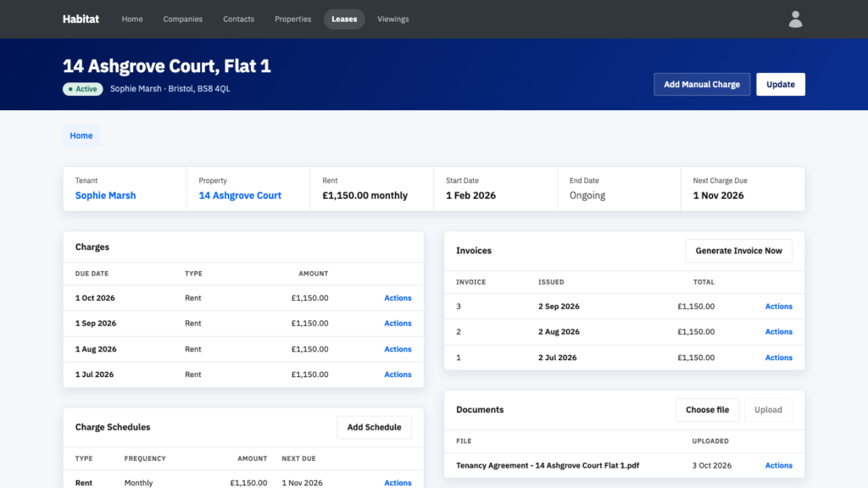Click the £1,150.00 monthly rent value
Image resolution: width=868 pixels, height=488 pixels.
tap(364, 196)
